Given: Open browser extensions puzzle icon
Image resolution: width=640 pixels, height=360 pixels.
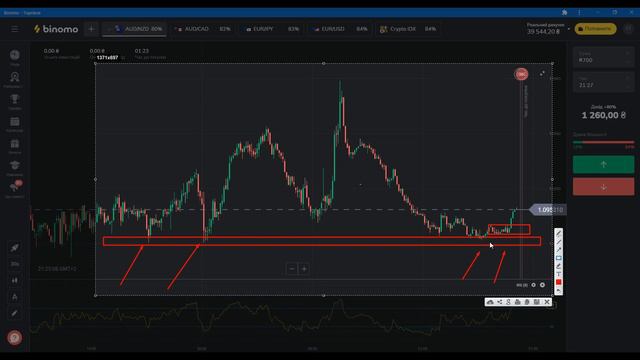Looking at the screenshot, I should (564, 13).
